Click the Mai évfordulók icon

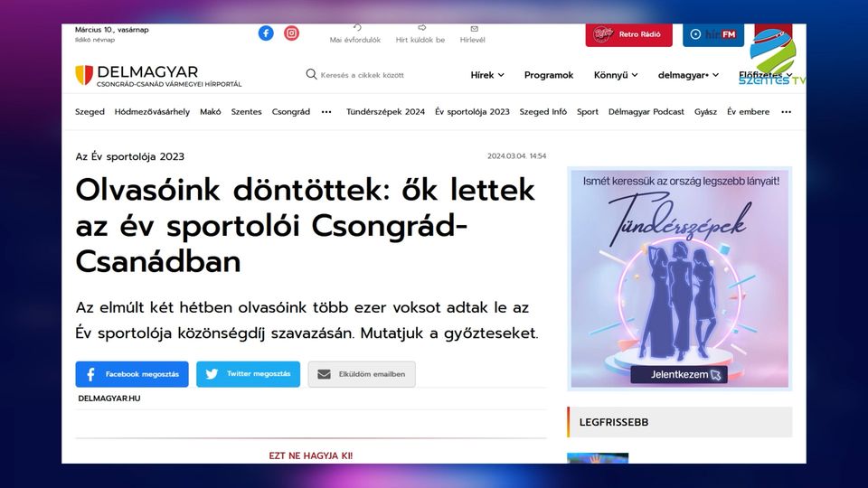pos(357,28)
